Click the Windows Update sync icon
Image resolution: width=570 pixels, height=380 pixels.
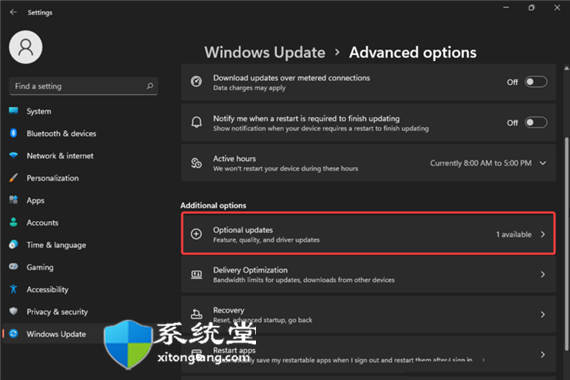13,333
